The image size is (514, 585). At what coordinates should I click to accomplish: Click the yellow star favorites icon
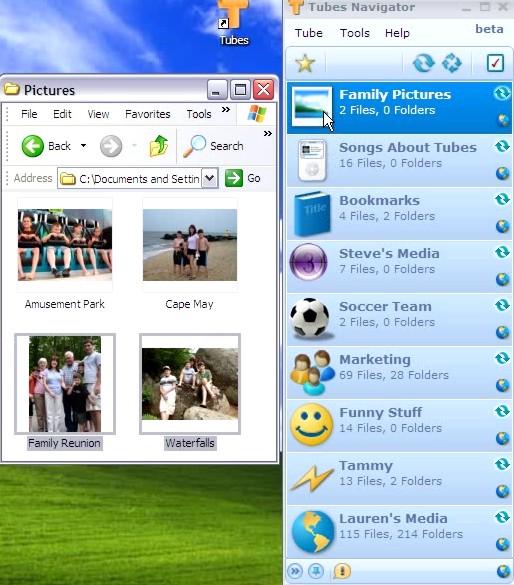(x=305, y=63)
